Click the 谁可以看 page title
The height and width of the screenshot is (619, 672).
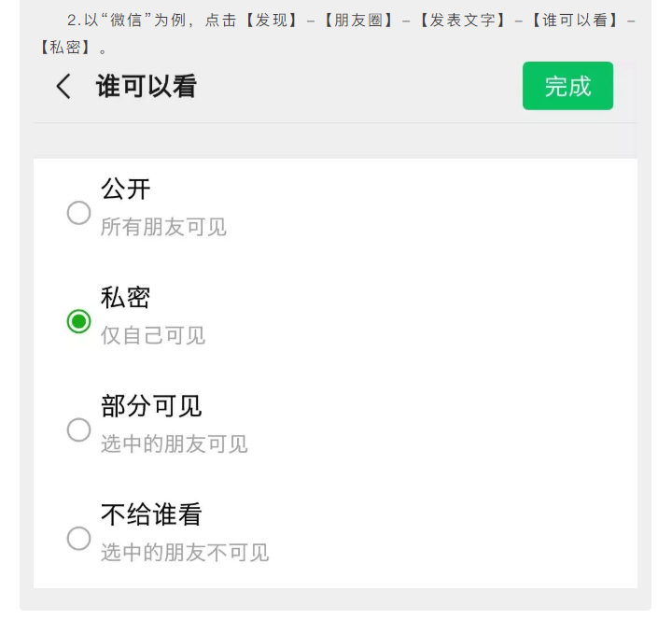[147, 86]
